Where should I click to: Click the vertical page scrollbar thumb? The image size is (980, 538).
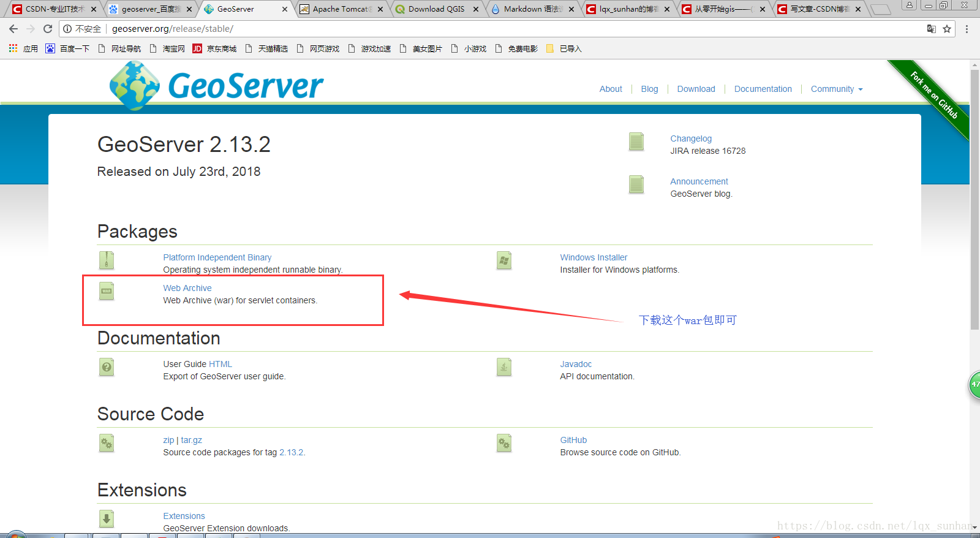pyautogui.click(x=974, y=199)
